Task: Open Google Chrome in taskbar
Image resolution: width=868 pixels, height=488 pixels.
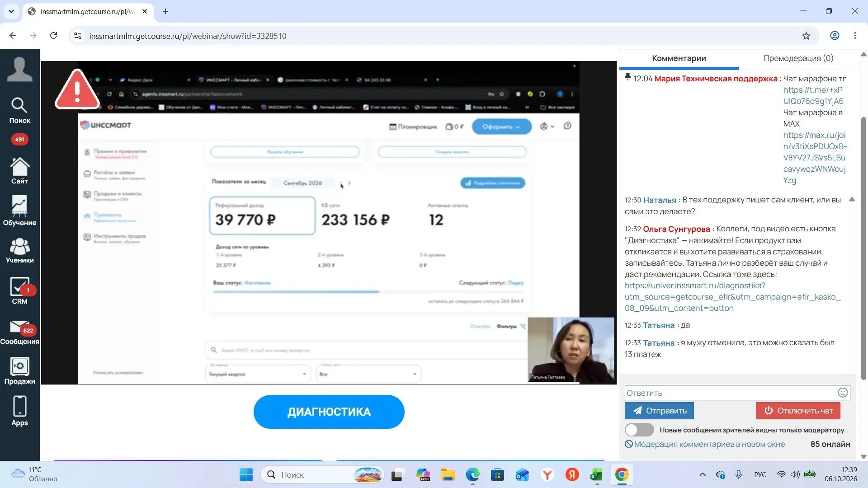Action: click(622, 474)
